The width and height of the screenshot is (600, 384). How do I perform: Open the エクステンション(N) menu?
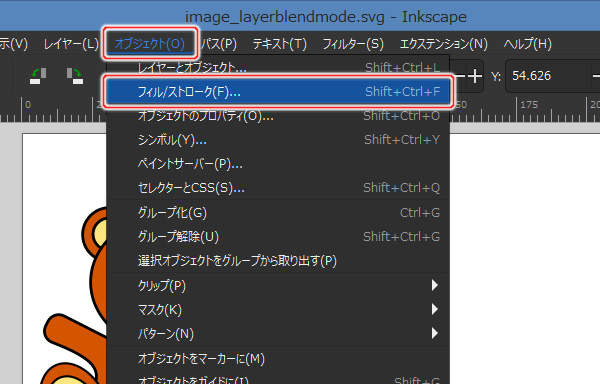tap(443, 44)
